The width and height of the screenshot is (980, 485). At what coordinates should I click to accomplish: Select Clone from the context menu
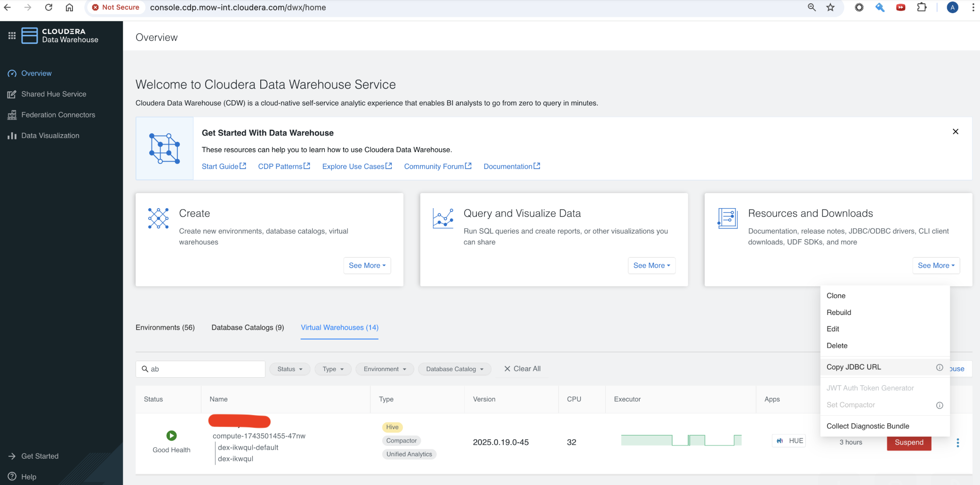836,296
